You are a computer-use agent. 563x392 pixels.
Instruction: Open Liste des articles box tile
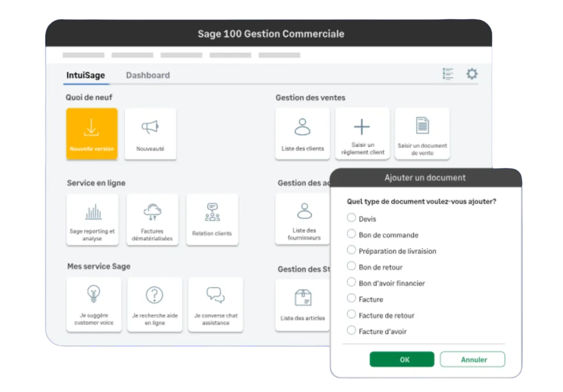point(303,305)
